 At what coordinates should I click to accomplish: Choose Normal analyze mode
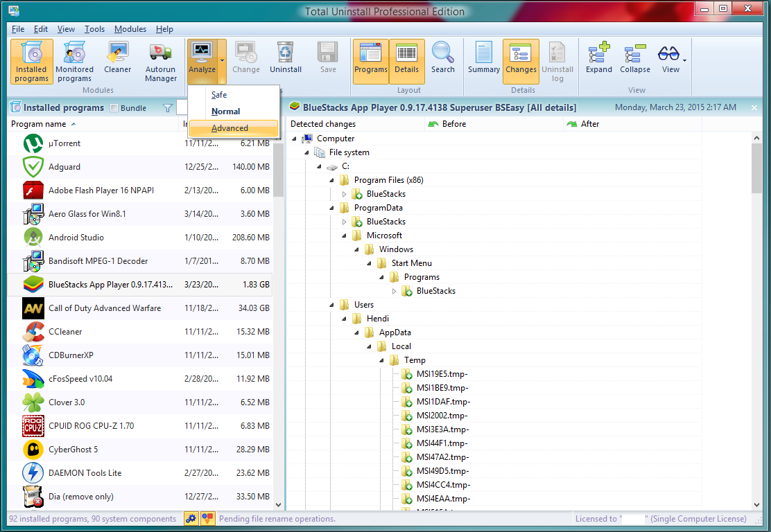(x=234, y=112)
